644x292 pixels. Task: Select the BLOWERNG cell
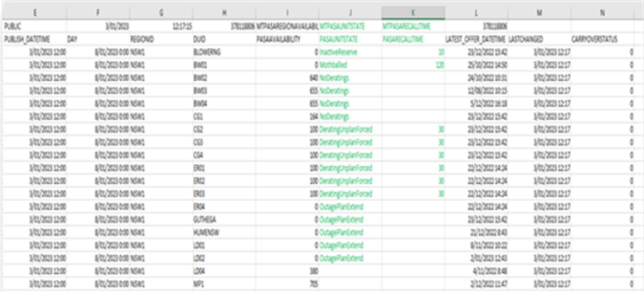tap(207, 53)
